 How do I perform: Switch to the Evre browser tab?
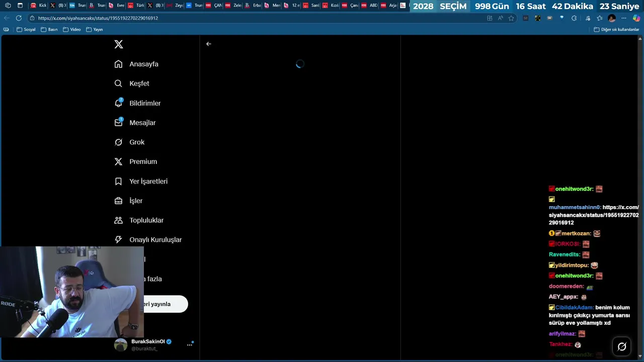pos(116,6)
